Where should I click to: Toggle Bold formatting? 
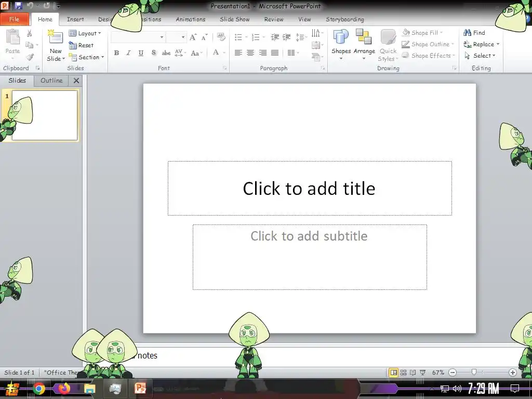click(x=116, y=53)
